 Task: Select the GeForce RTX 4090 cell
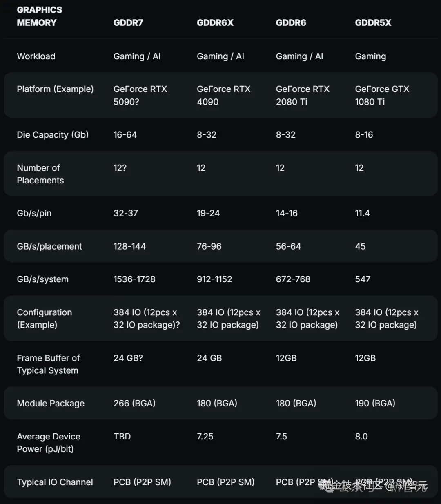coord(223,95)
